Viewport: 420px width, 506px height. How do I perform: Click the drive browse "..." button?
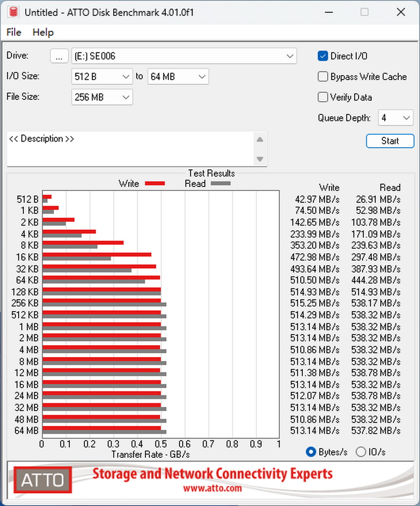pyautogui.click(x=59, y=56)
